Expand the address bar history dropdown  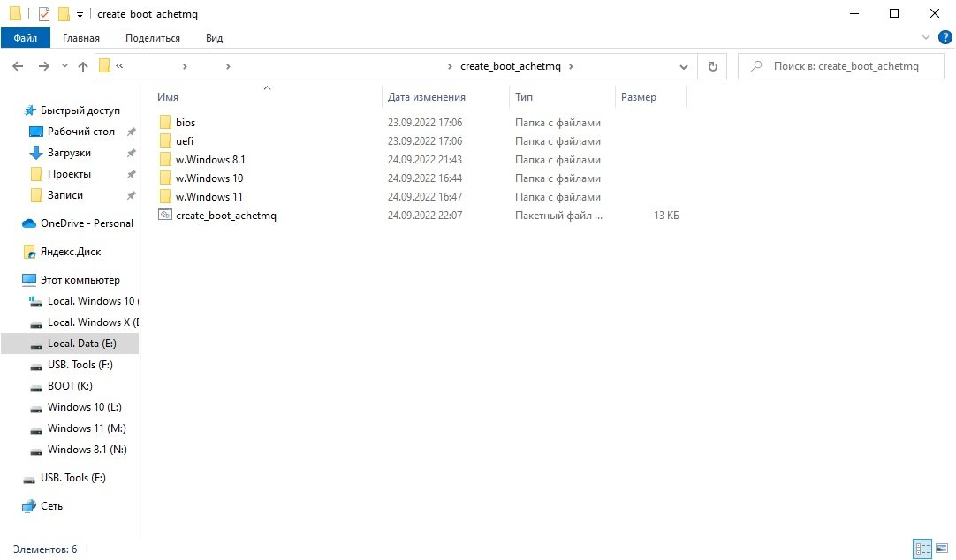point(684,67)
